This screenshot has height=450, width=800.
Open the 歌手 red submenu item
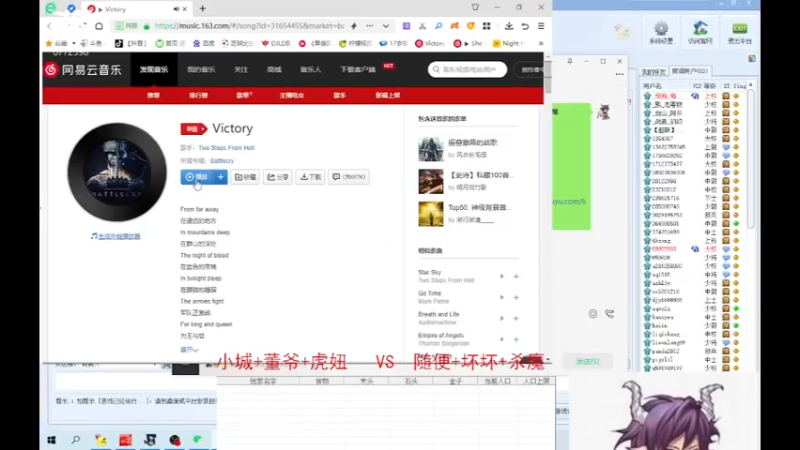(x=340, y=95)
